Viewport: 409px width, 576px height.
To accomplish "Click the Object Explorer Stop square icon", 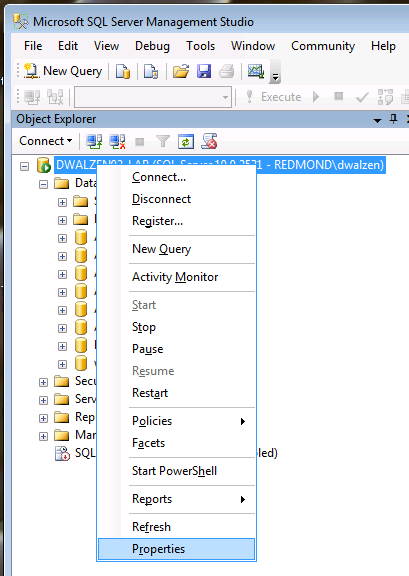I will (x=140, y=142).
